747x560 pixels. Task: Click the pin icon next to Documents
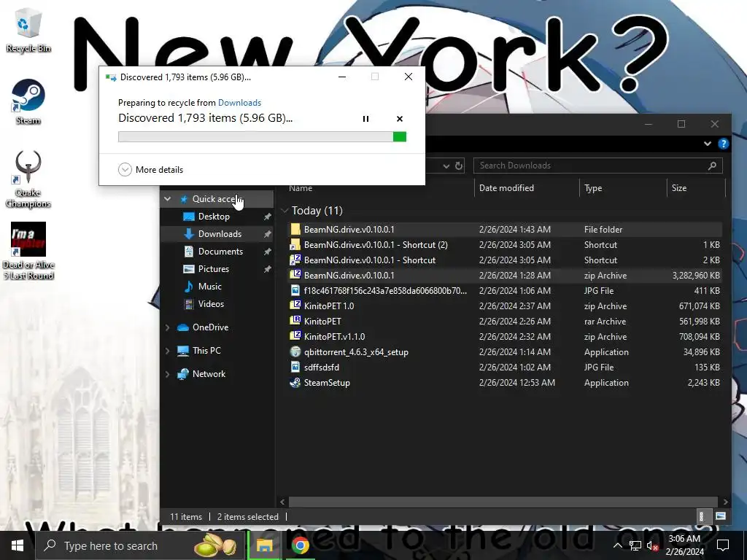[267, 252]
